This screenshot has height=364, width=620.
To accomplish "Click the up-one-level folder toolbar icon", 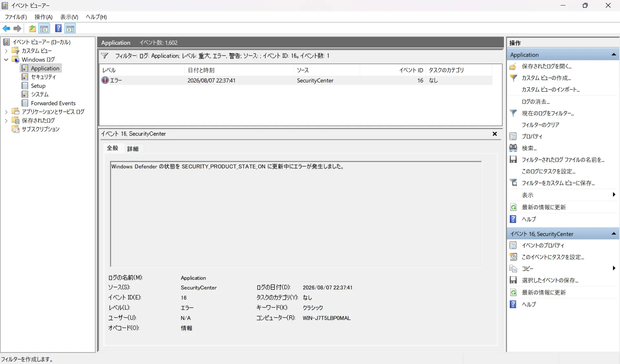I will coord(32,28).
